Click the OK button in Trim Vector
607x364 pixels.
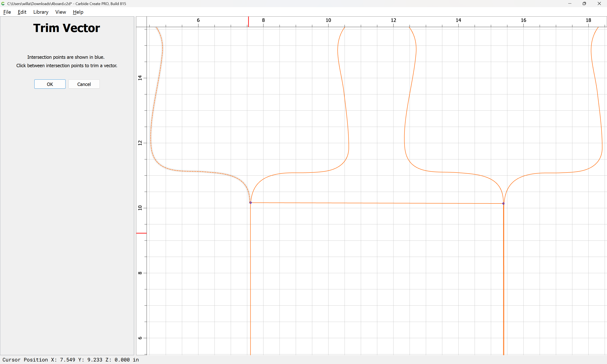[x=50, y=84]
